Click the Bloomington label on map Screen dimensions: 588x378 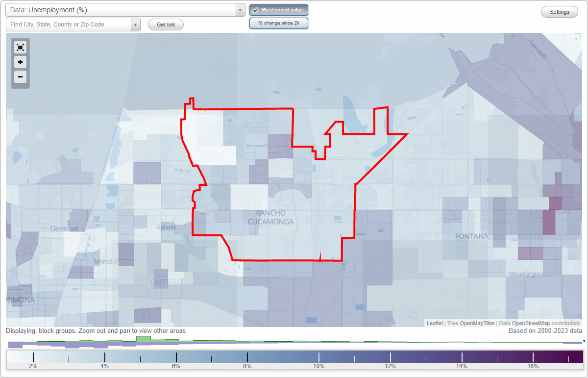pos(526,274)
